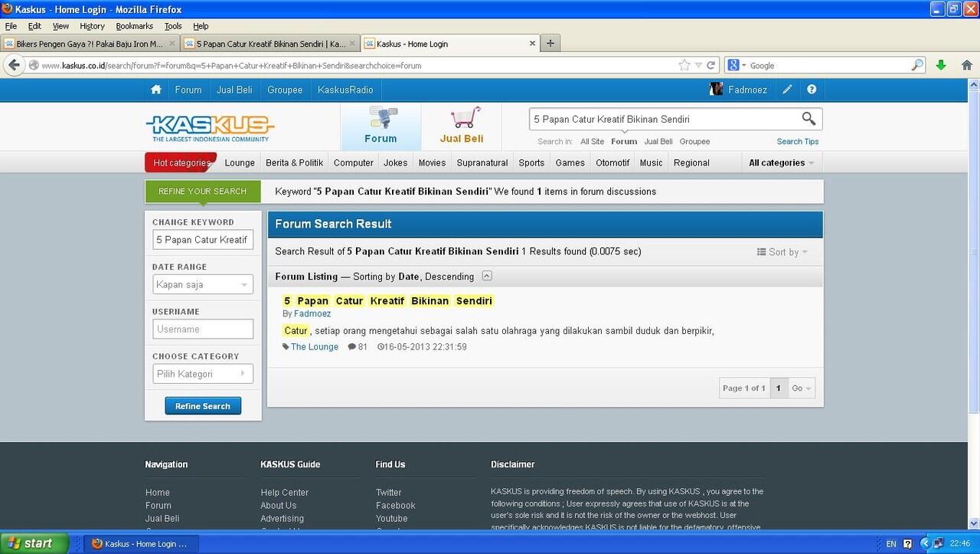The height and width of the screenshot is (554, 980).
Task: Open the URL history dropdown arrow
Action: (x=697, y=65)
